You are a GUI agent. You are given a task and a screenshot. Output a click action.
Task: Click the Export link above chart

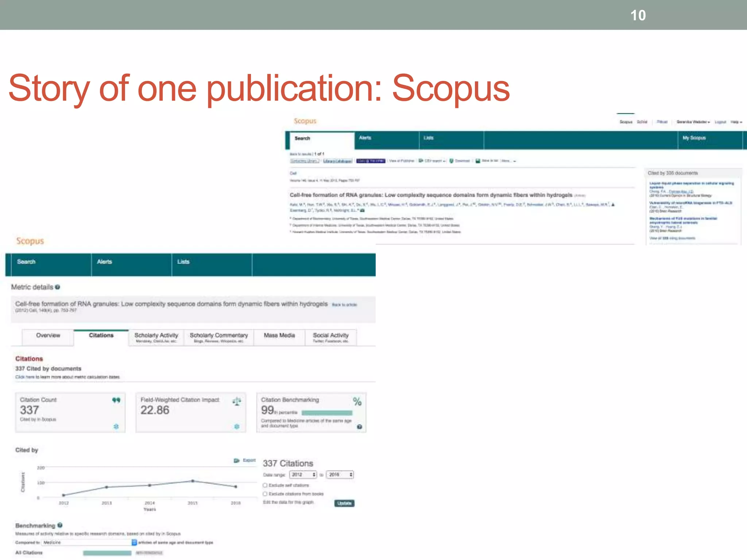(249, 460)
